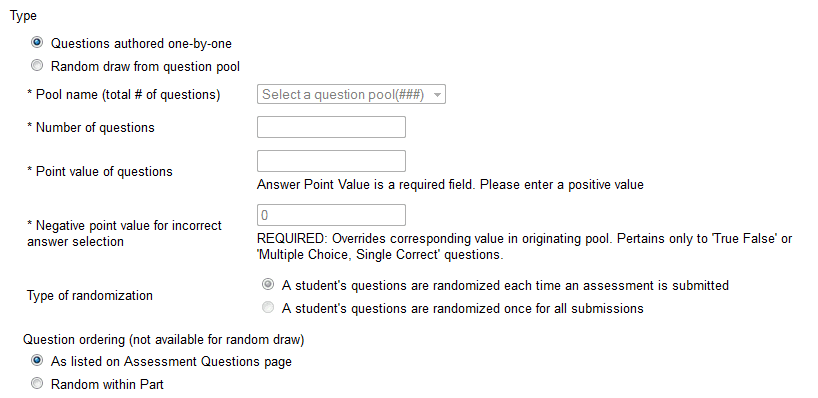
Task: Click the Answer Point Value required message
Action: tap(450, 185)
